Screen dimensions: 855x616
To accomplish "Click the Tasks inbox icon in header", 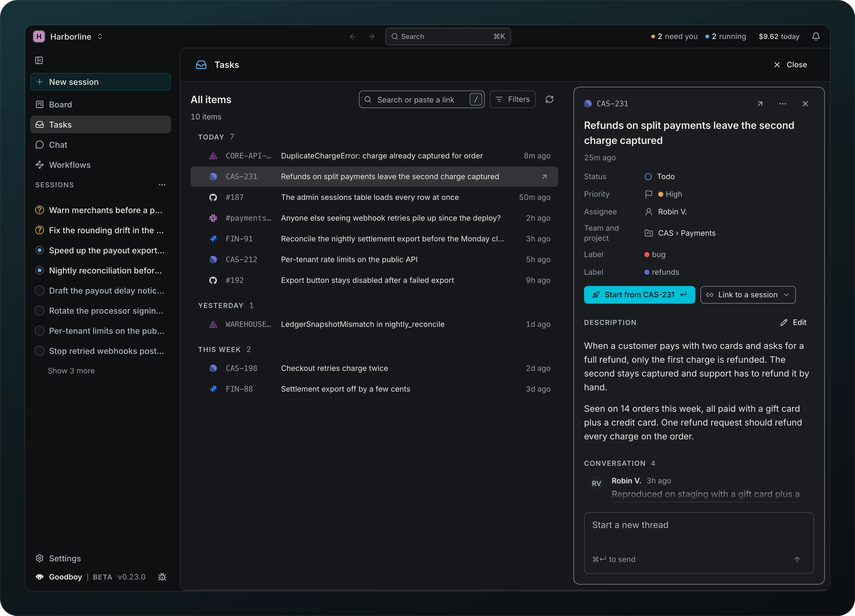I will click(201, 65).
